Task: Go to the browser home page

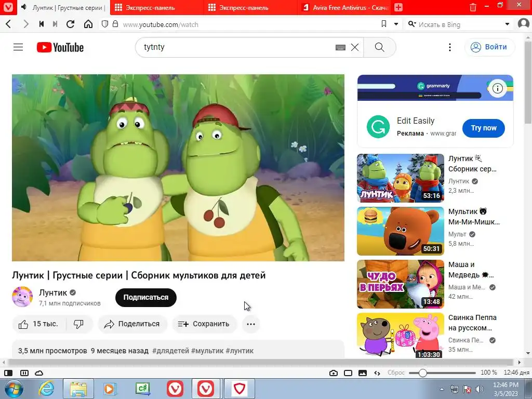Action: click(88, 24)
